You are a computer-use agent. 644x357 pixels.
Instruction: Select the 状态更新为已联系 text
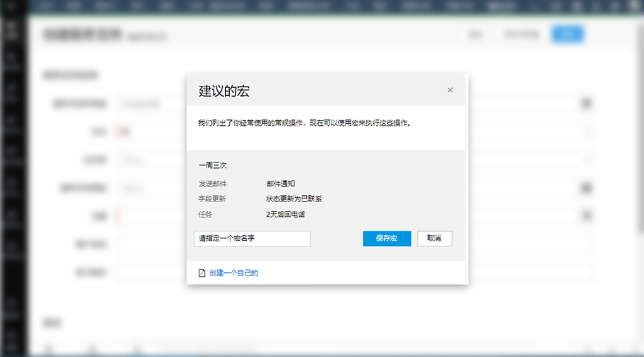click(x=294, y=199)
